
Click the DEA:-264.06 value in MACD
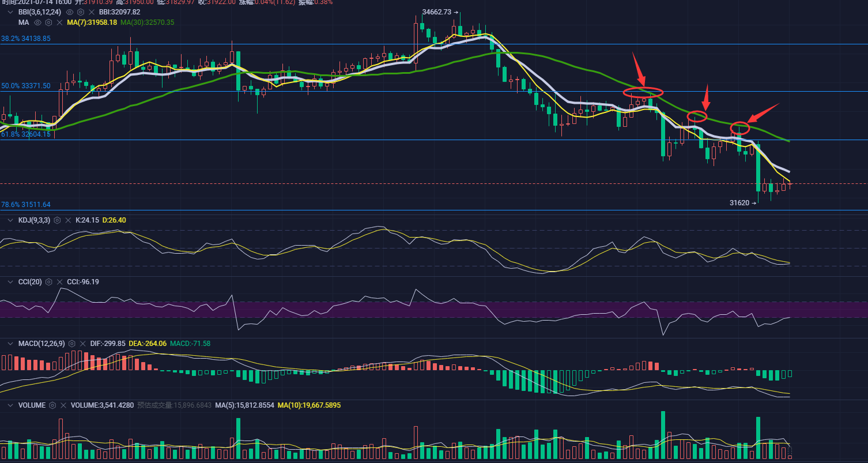point(148,344)
